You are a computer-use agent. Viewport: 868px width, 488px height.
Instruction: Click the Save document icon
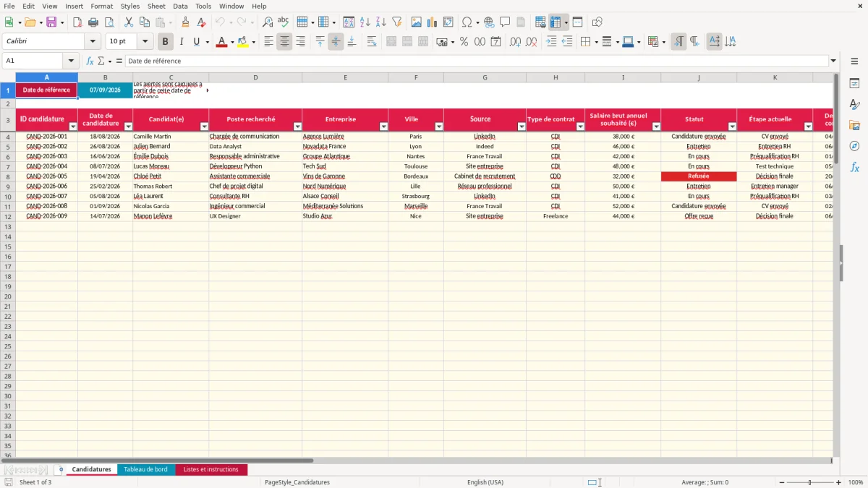(51, 22)
